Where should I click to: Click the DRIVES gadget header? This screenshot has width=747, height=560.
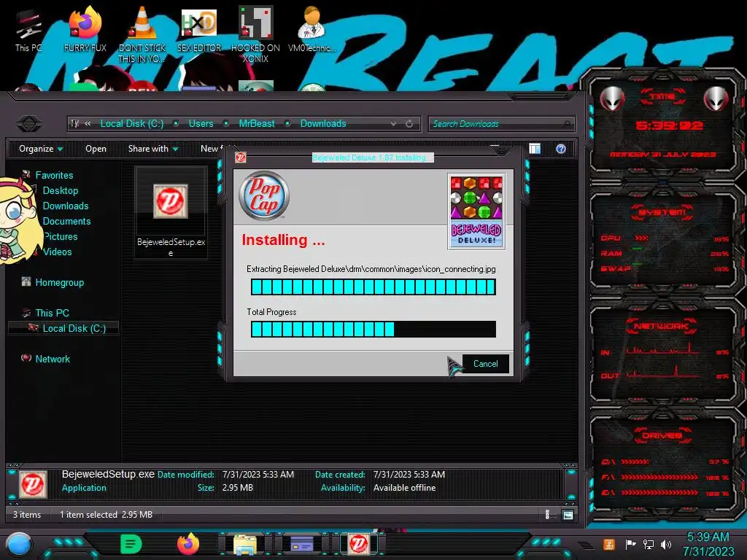coord(662,435)
